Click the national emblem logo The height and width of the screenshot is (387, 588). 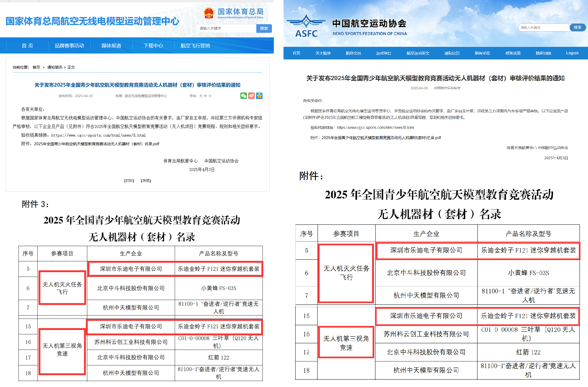[x=209, y=13]
